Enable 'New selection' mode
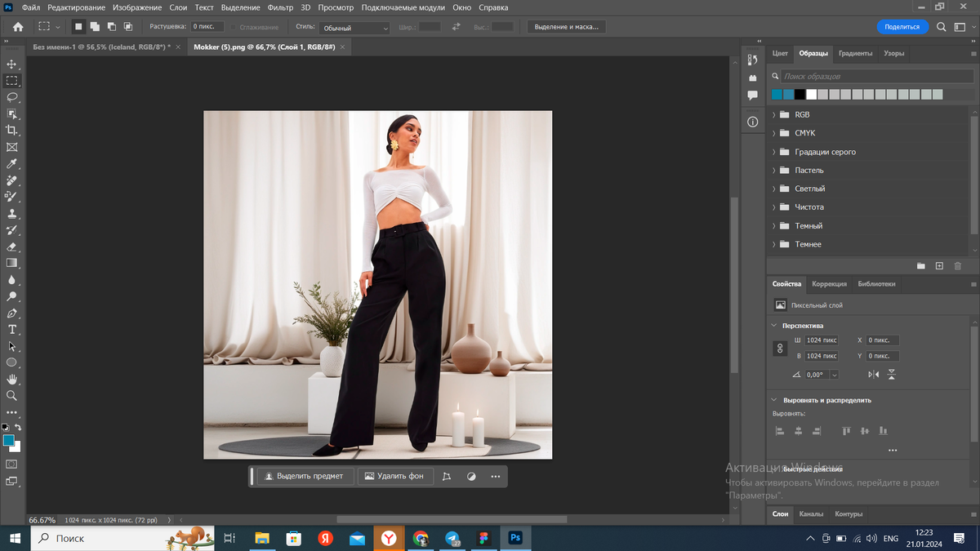The image size is (980, 551). (78, 27)
